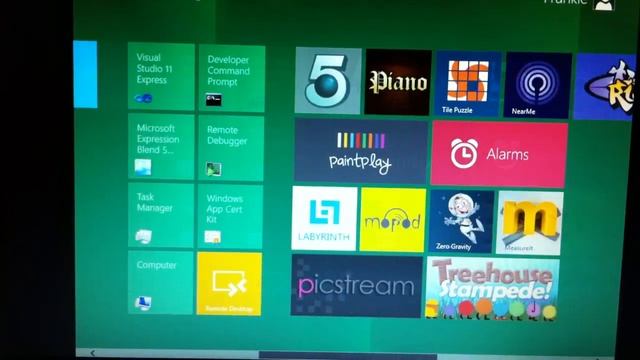Open Windows App Cert Kit tile
640x360 pixels.
230,217
